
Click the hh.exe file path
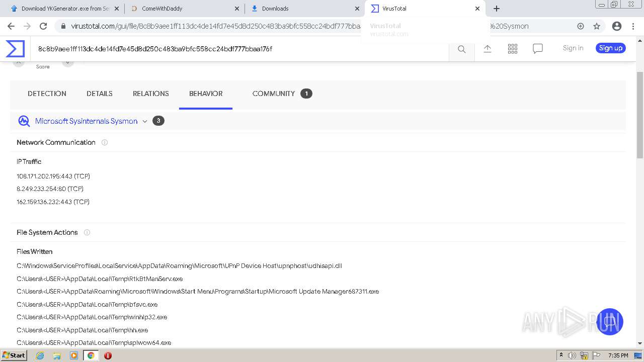[83, 330]
